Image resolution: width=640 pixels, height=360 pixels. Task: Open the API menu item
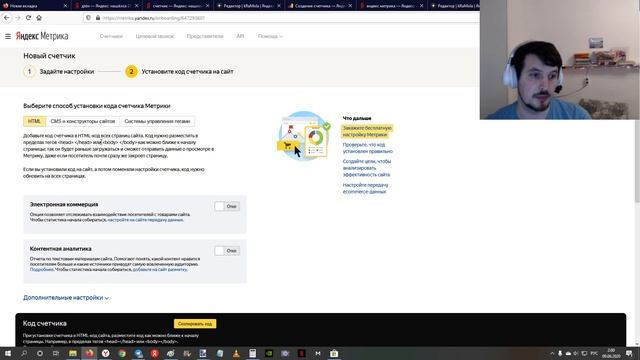[240, 36]
